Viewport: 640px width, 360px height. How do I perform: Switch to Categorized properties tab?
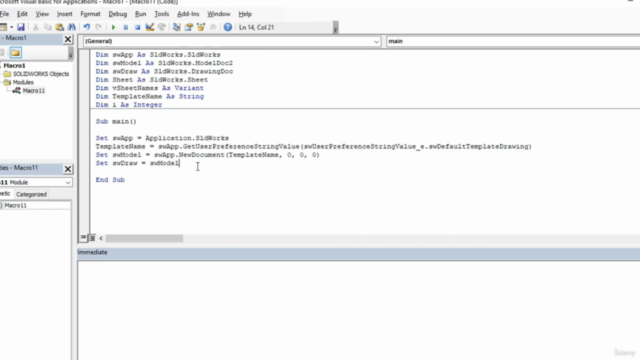point(31,194)
